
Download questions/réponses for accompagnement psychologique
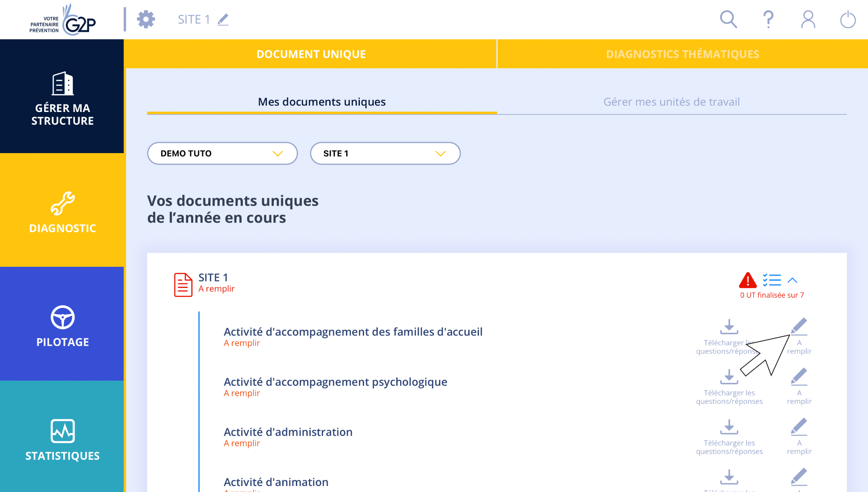coord(729,377)
